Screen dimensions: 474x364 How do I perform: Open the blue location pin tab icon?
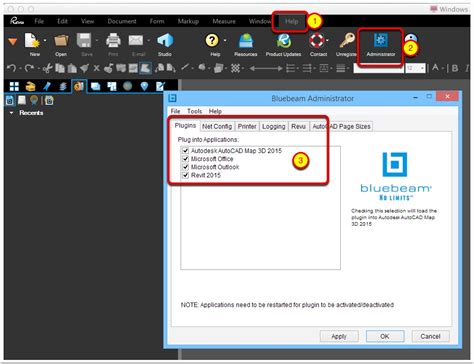pyautogui.click(x=144, y=86)
